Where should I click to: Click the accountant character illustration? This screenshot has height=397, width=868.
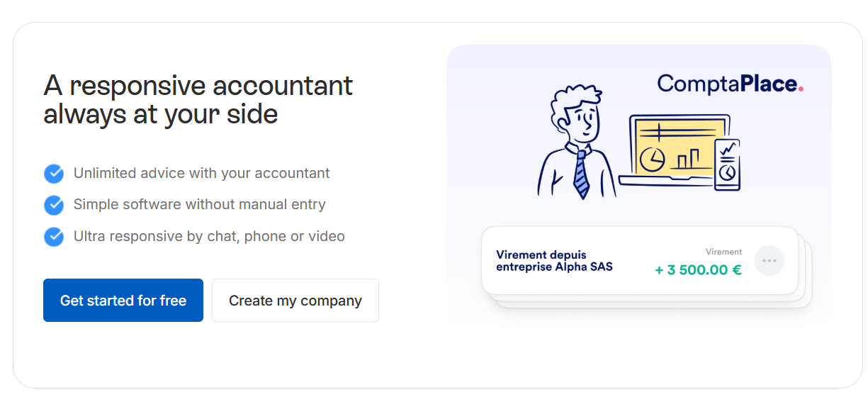tap(574, 142)
